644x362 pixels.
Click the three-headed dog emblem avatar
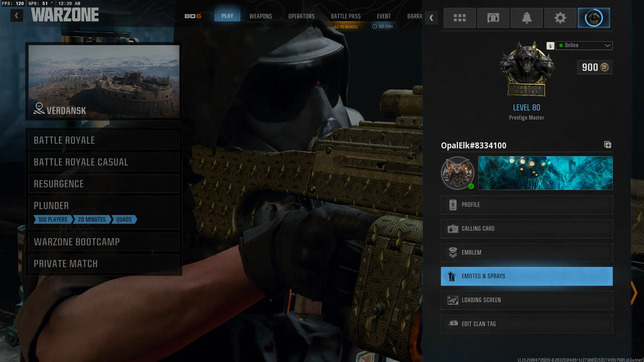pyautogui.click(x=458, y=173)
